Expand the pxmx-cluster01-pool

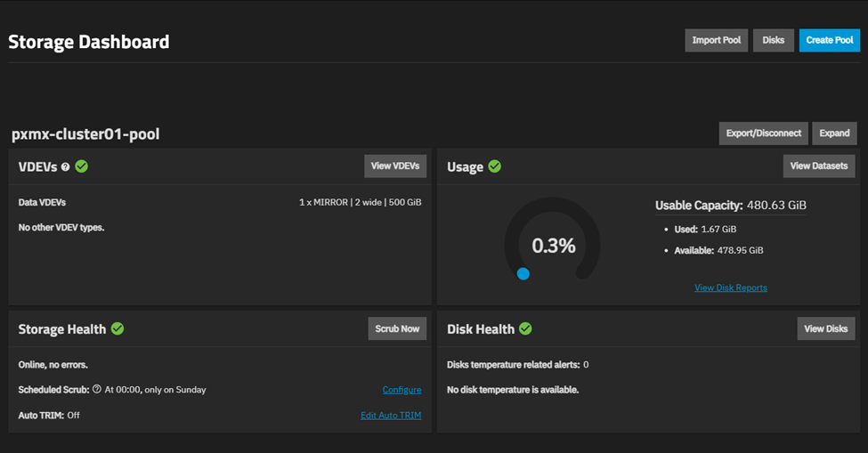click(x=834, y=133)
